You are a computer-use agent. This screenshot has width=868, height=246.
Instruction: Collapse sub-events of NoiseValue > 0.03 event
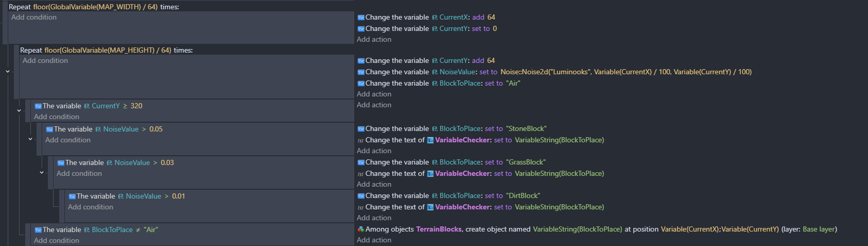click(x=42, y=172)
